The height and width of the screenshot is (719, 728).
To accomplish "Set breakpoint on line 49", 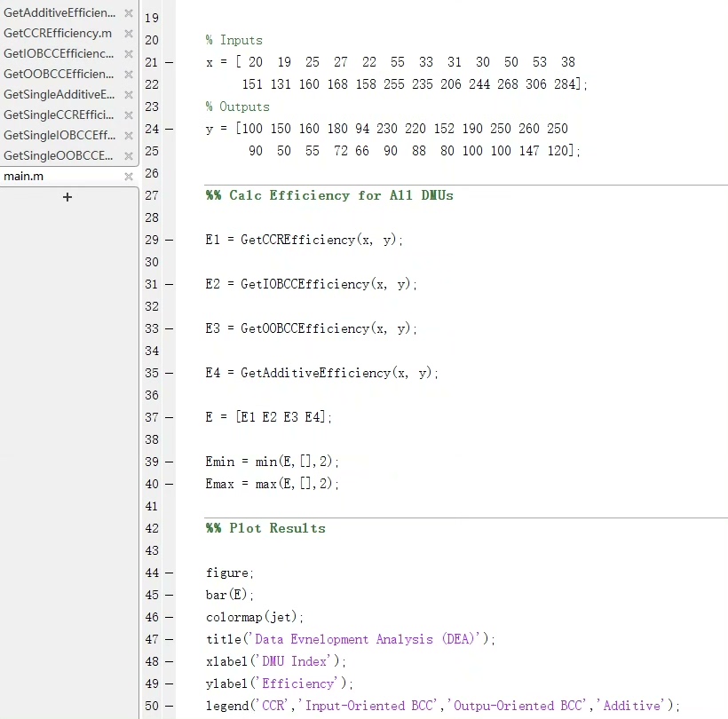I will click(x=169, y=684).
